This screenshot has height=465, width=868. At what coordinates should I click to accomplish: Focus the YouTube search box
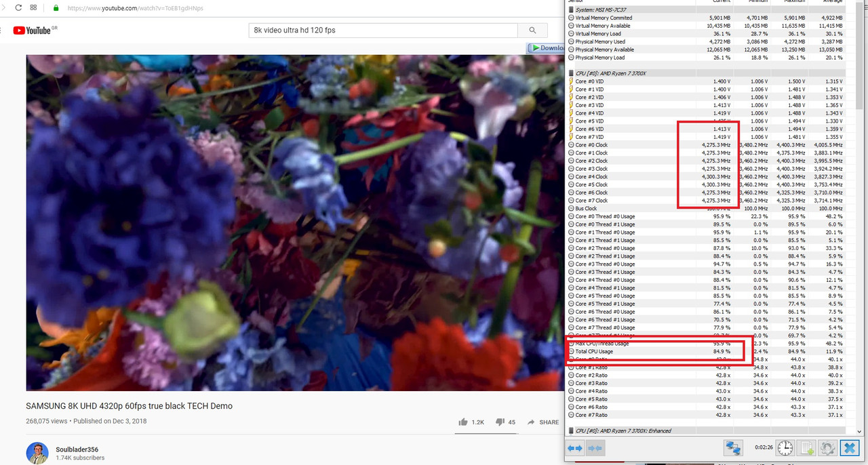tap(383, 31)
